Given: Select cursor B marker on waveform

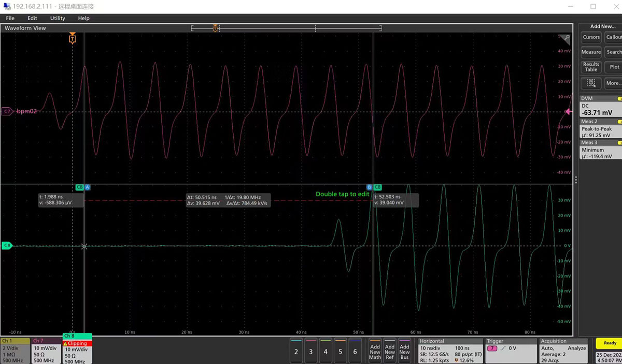Looking at the screenshot, I should (370, 187).
